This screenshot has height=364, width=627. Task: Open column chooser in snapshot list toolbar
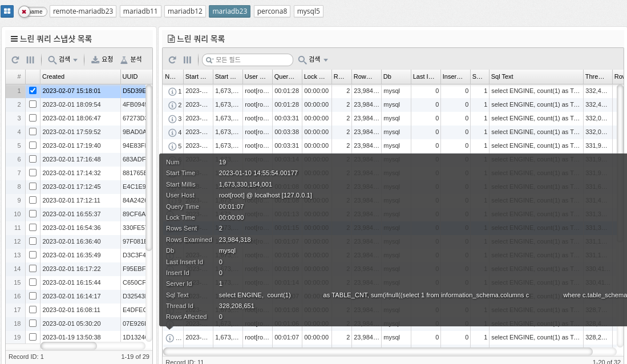(30, 60)
